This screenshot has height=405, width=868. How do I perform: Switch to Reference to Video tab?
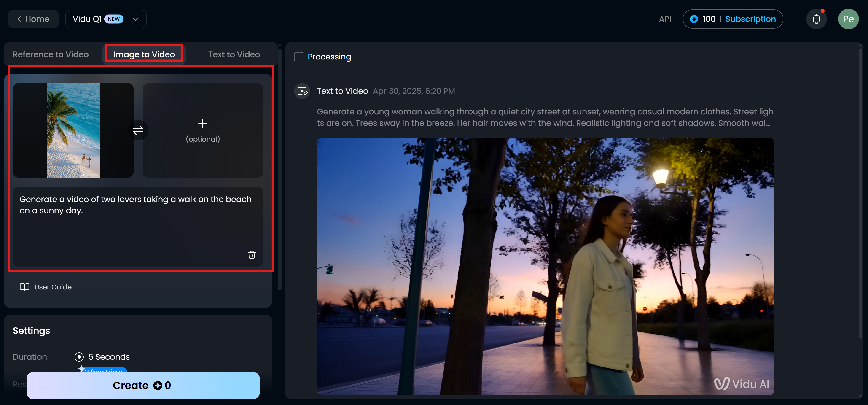[x=51, y=54]
